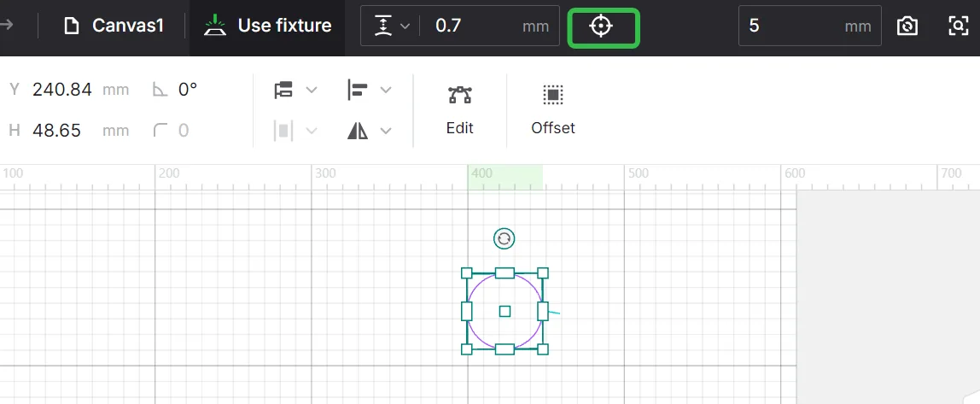Click the corner radius field
980x404 pixels.
click(184, 130)
